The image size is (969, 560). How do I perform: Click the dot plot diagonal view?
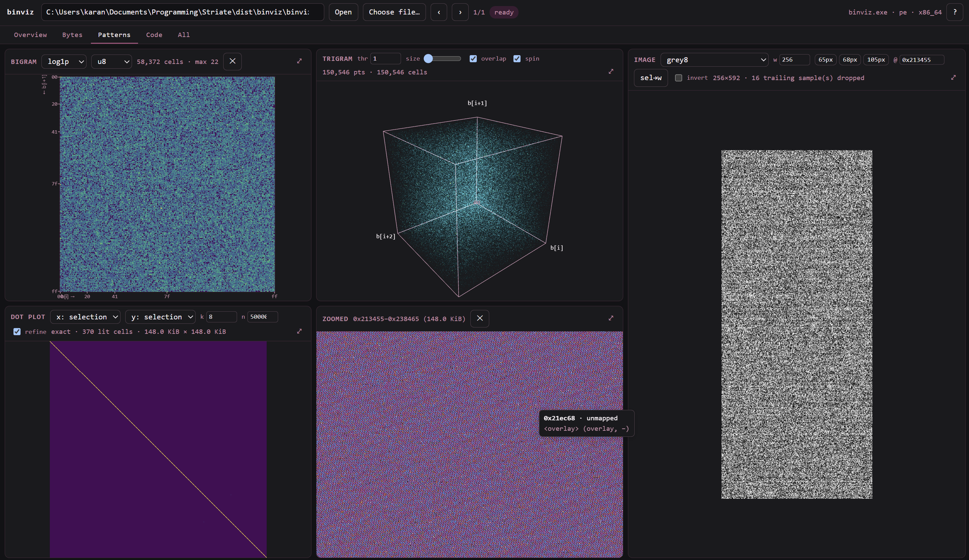tap(158, 449)
